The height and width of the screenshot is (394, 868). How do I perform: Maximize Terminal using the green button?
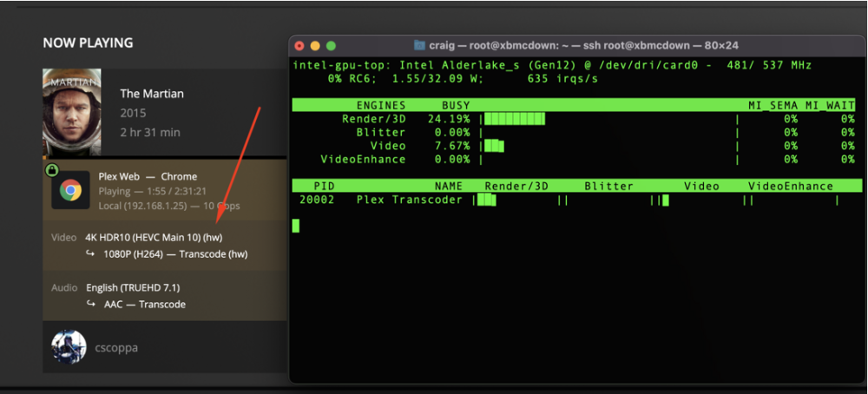coord(331,46)
